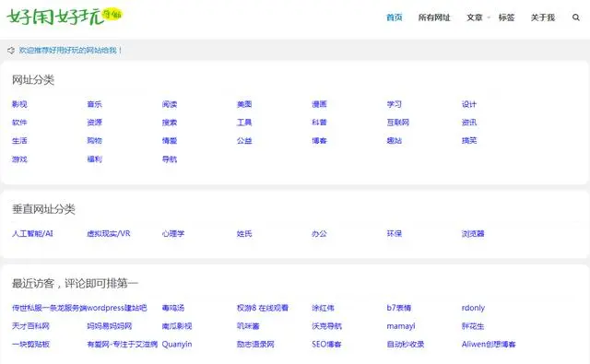The height and width of the screenshot is (364, 590).
Task: Click the 游戏 category link
Action: tap(19, 159)
